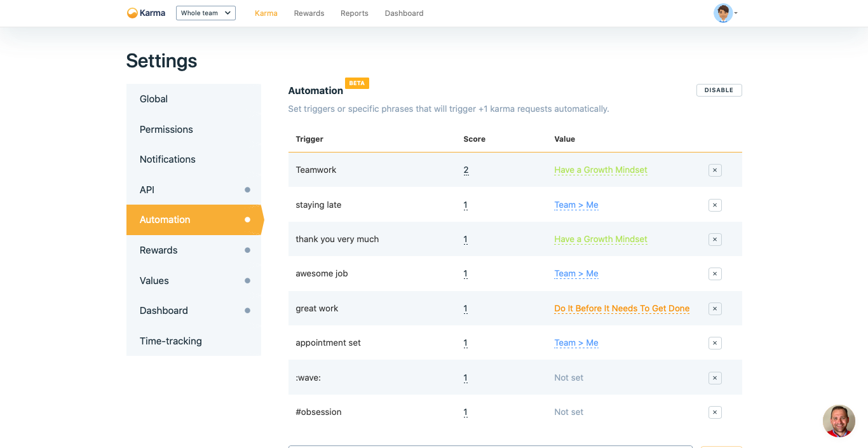This screenshot has height=448, width=868.
Task: Open Reports in top navigation
Action: [x=355, y=13]
